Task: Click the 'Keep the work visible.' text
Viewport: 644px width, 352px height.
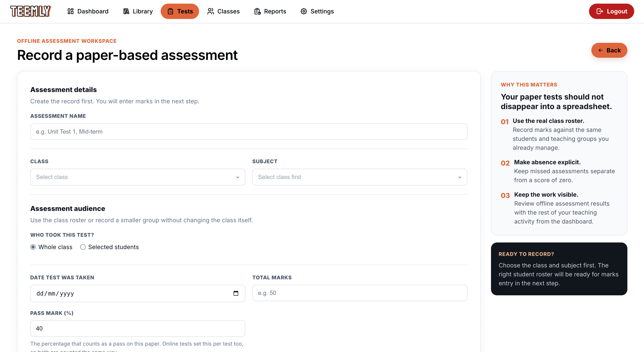Action: 546,195
